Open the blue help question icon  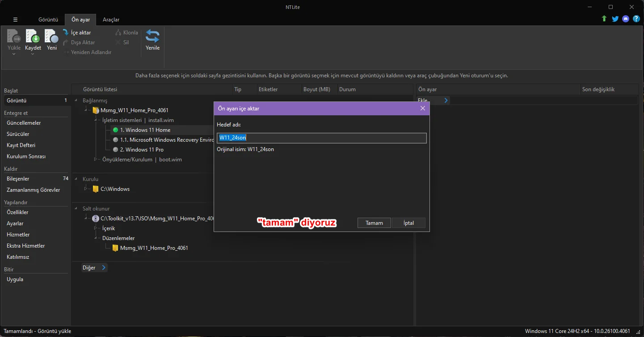point(636,19)
